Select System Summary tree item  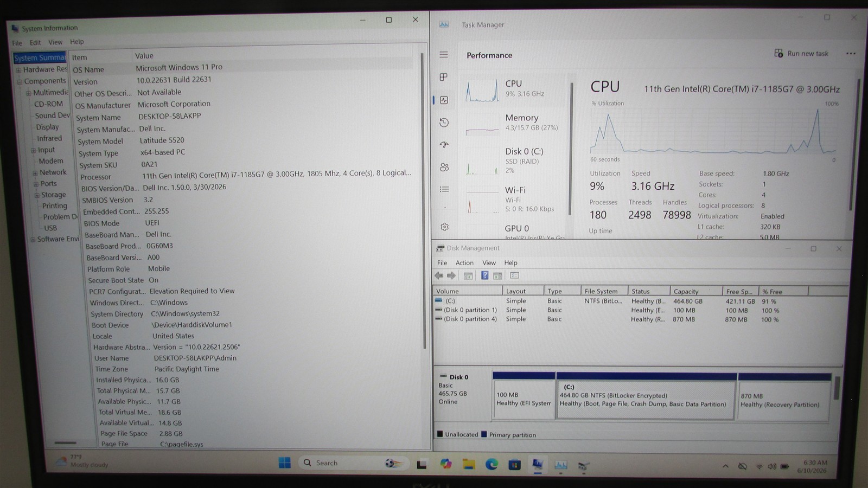(x=40, y=58)
